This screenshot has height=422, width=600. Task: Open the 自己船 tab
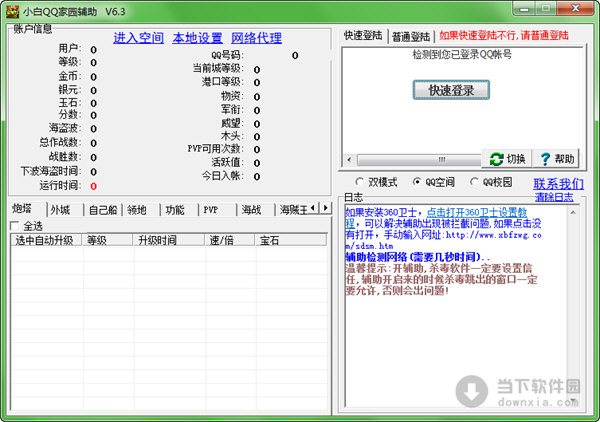click(103, 210)
